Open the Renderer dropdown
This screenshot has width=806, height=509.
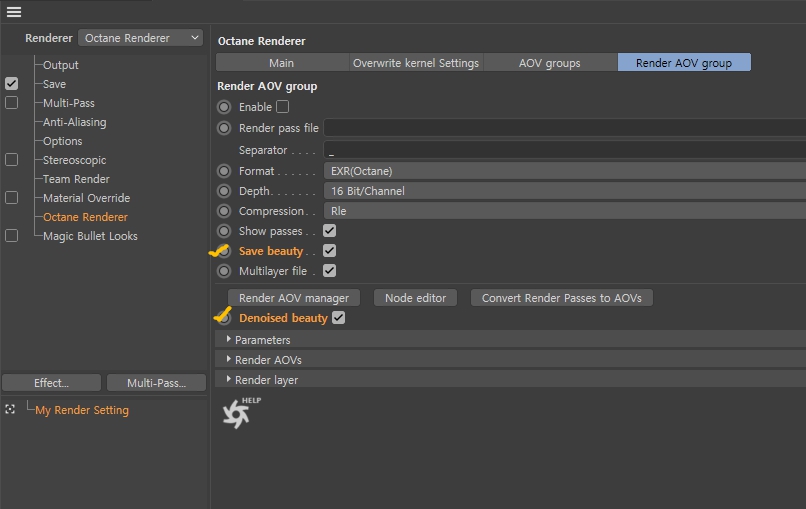coord(140,38)
